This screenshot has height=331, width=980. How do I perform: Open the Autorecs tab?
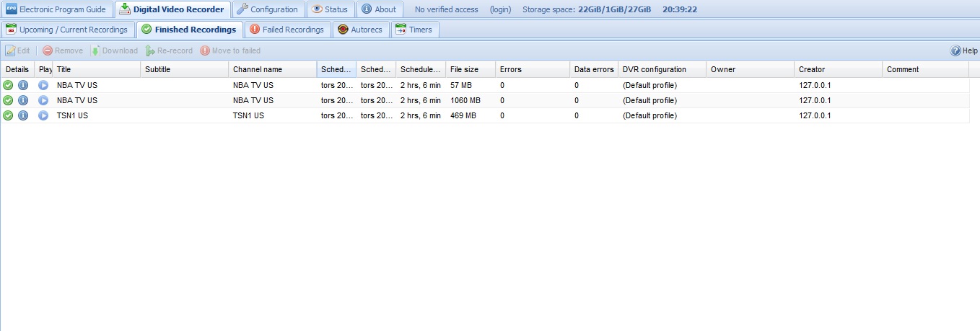click(x=360, y=30)
